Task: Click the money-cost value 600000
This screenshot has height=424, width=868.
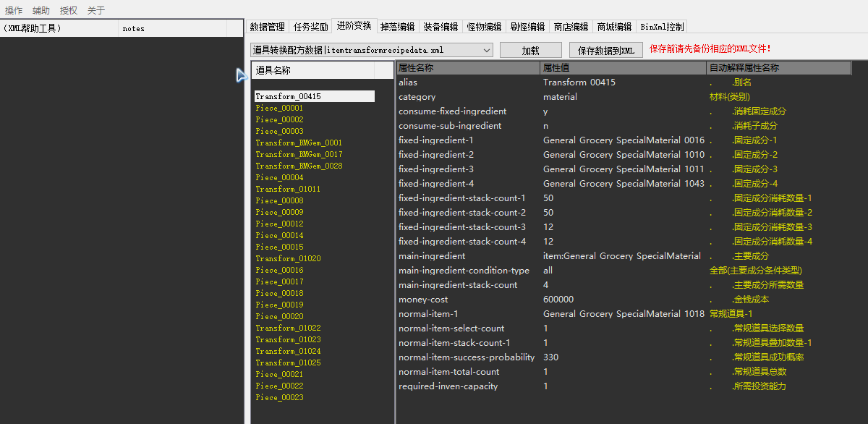Action: [558, 300]
